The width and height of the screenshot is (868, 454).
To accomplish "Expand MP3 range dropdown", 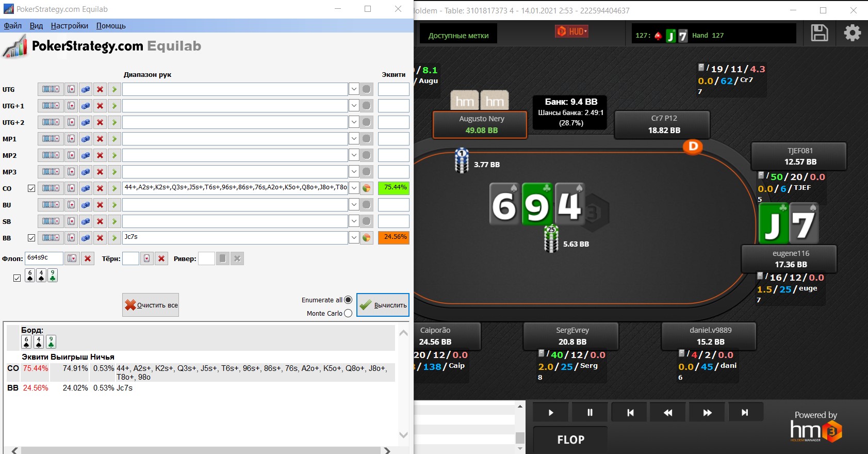I will click(354, 172).
